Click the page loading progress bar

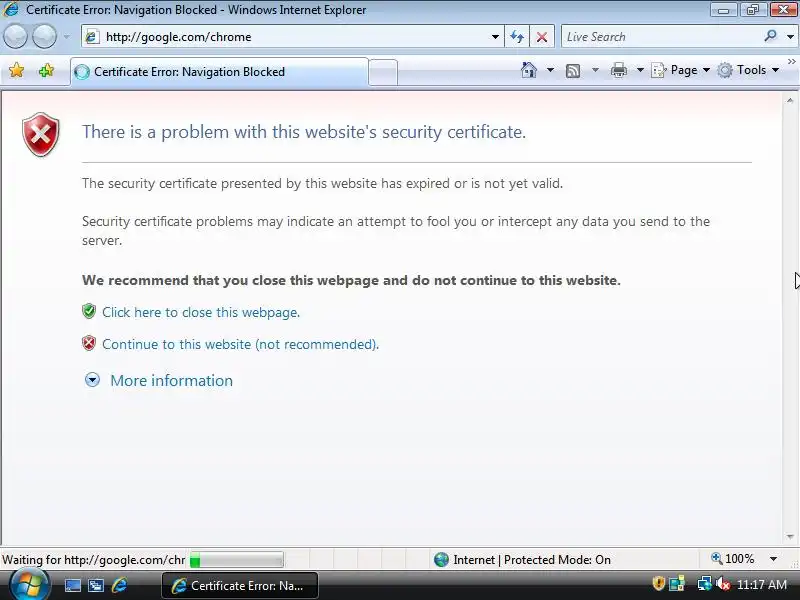pos(236,560)
